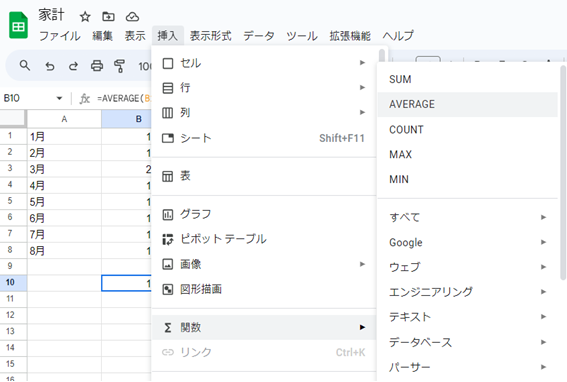
Task: Open the Google Sheets home icon
Action: click(18, 25)
